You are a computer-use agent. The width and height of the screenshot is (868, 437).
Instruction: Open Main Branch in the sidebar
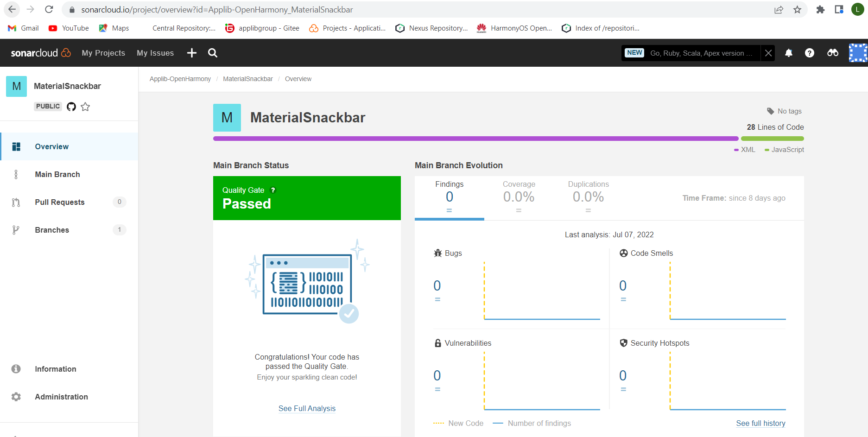tap(69, 174)
